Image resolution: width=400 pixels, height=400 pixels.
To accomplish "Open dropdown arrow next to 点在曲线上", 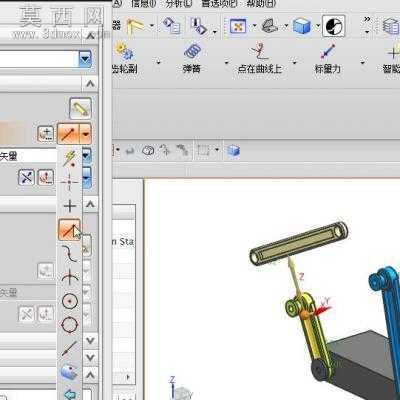I will point(295,62).
